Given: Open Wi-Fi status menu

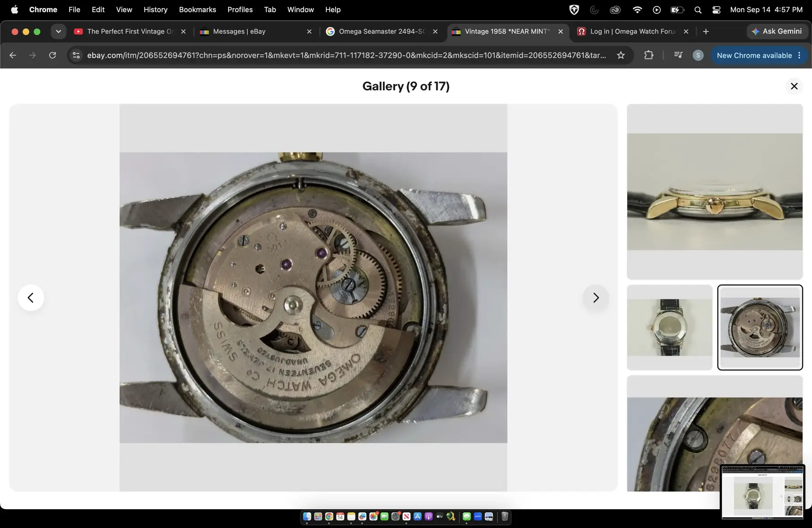Looking at the screenshot, I should click(636, 9).
